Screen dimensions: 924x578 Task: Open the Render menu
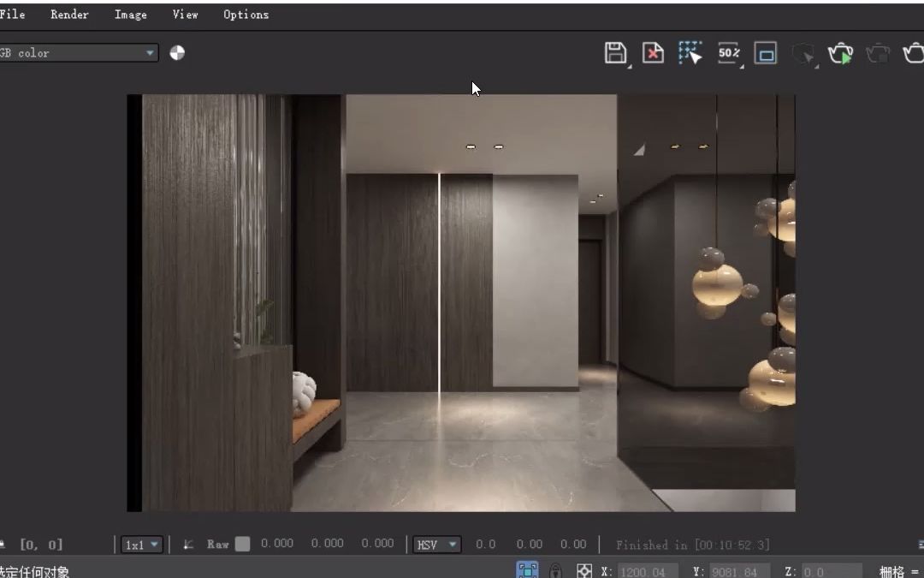click(x=69, y=14)
